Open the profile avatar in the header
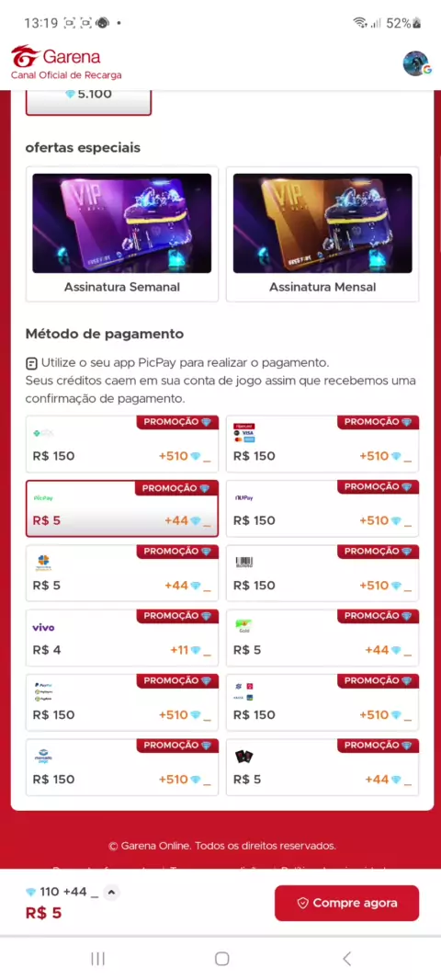This screenshot has width=441, height=980. 416,63
